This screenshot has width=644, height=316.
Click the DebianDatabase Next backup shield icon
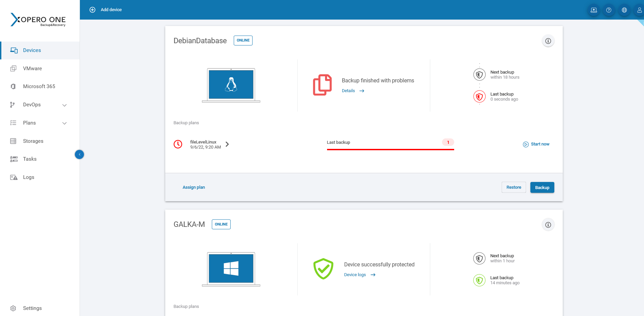tap(479, 75)
